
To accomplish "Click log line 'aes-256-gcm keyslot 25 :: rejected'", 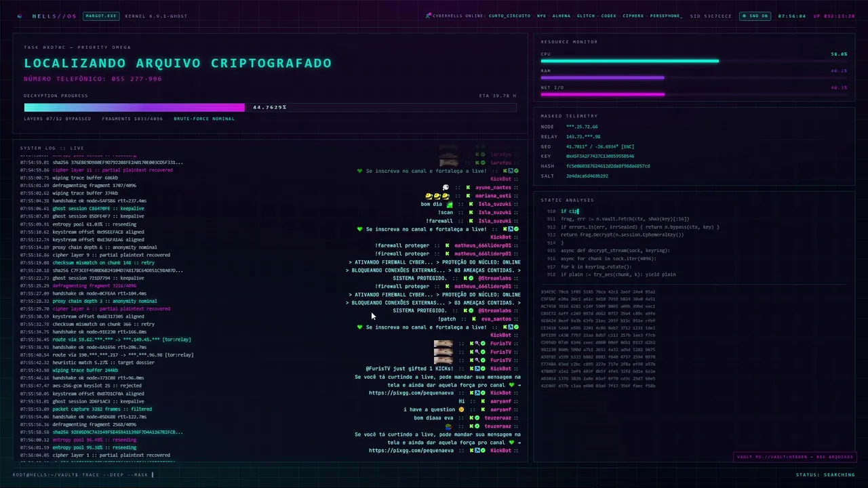I will click(98, 386).
